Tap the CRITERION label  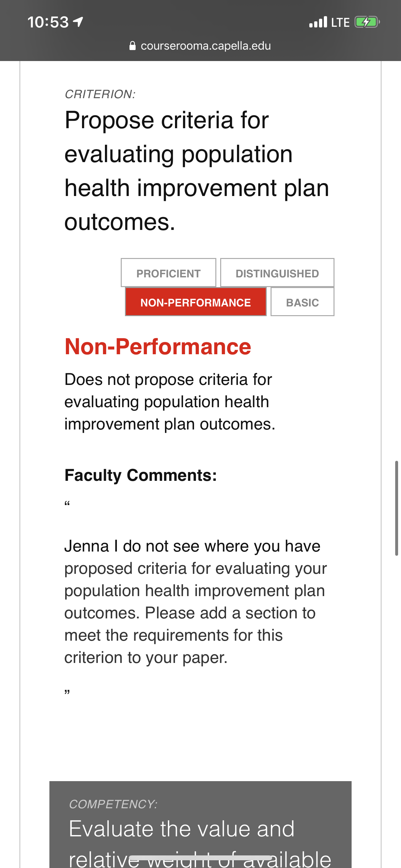[x=100, y=94]
